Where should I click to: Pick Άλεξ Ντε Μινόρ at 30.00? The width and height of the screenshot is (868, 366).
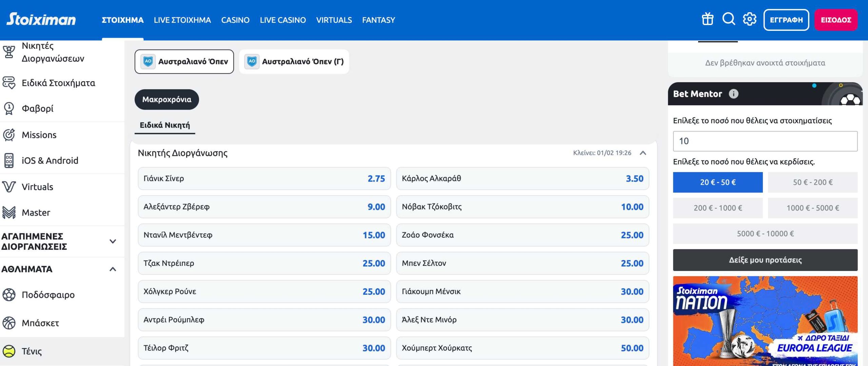point(522,320)
